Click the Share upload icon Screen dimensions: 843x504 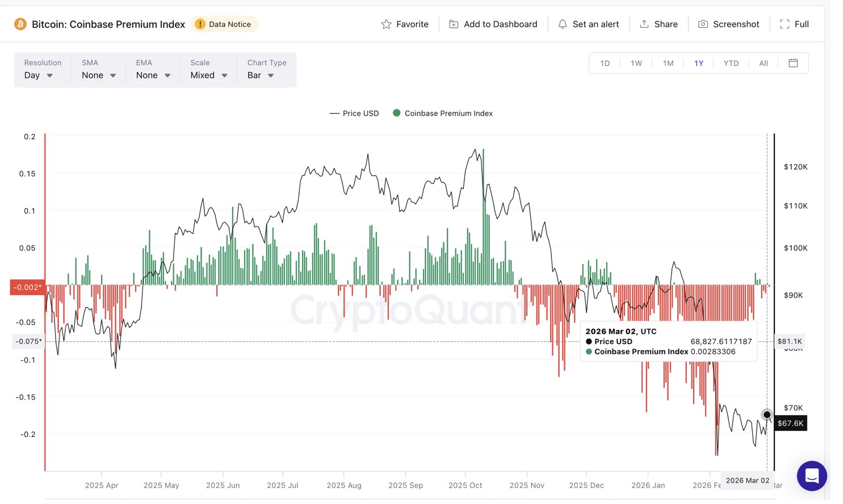coord(644,24)
